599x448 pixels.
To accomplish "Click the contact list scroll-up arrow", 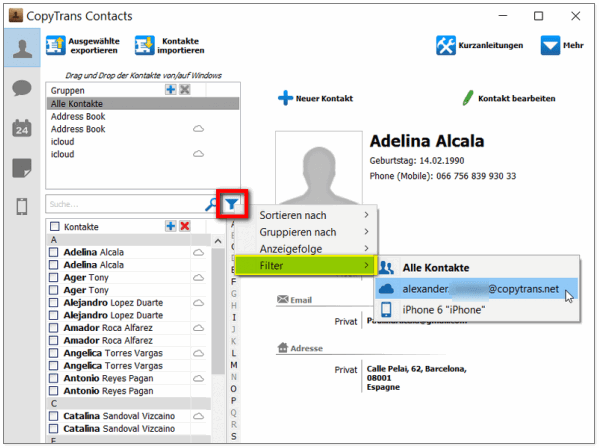I will point(218,241).
